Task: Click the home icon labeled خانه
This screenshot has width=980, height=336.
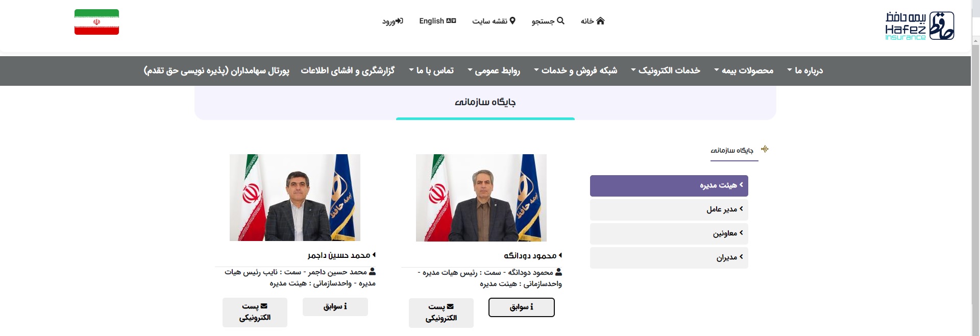Action: pyautogui.click(x=600, y=21)
